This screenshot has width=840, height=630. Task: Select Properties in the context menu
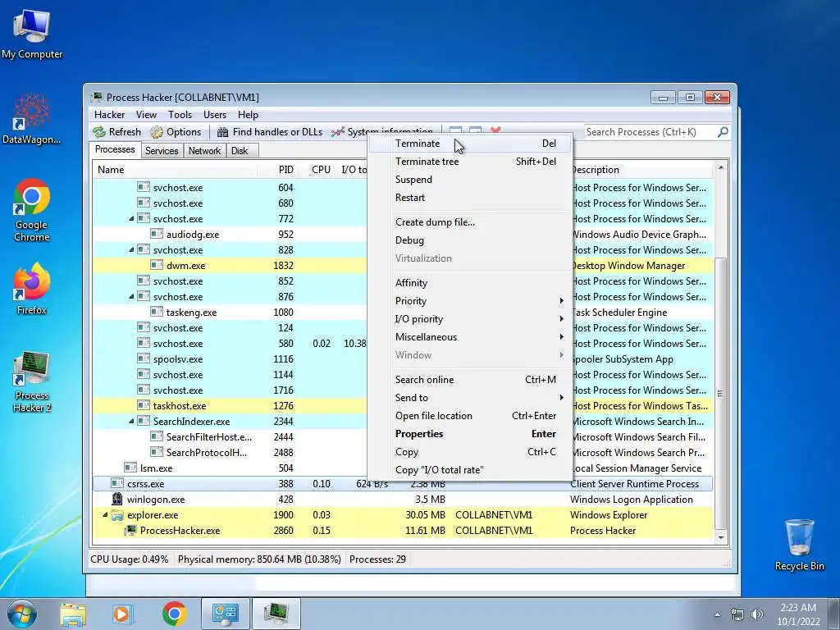pos(472,434)
